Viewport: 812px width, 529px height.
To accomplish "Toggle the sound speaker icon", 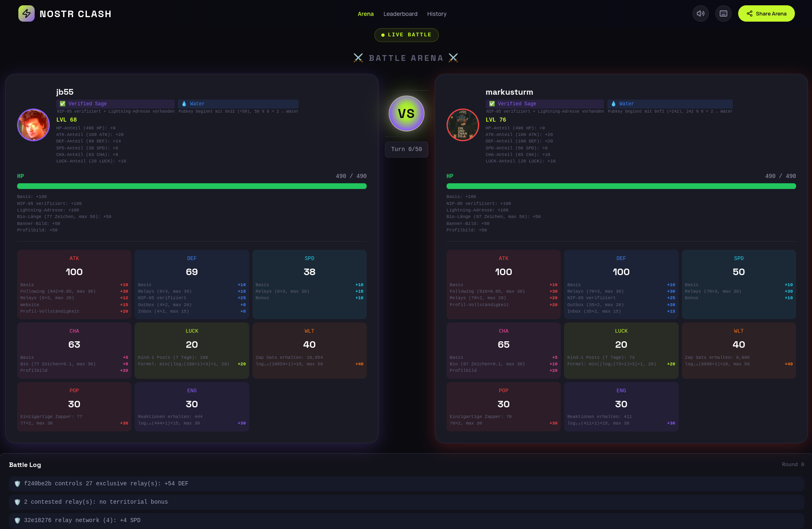I will click(x=700, y=13).
